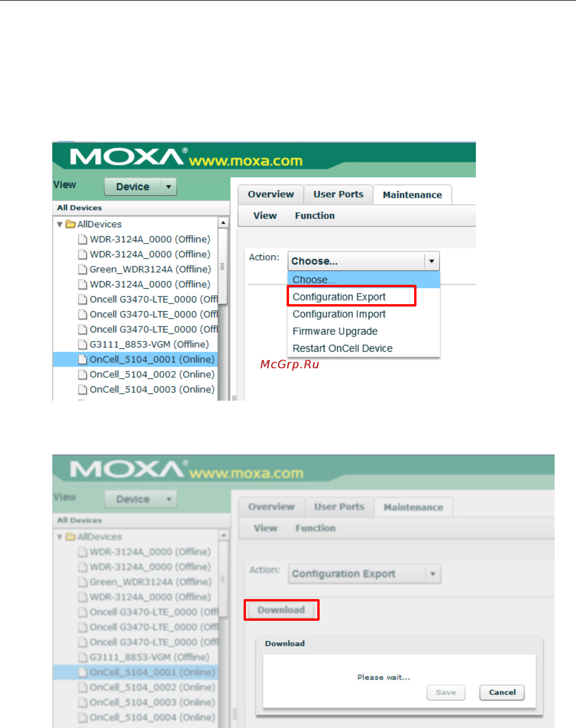
Task: Choose Configuration Import from the Action list
Action: (x=339, y=314)
